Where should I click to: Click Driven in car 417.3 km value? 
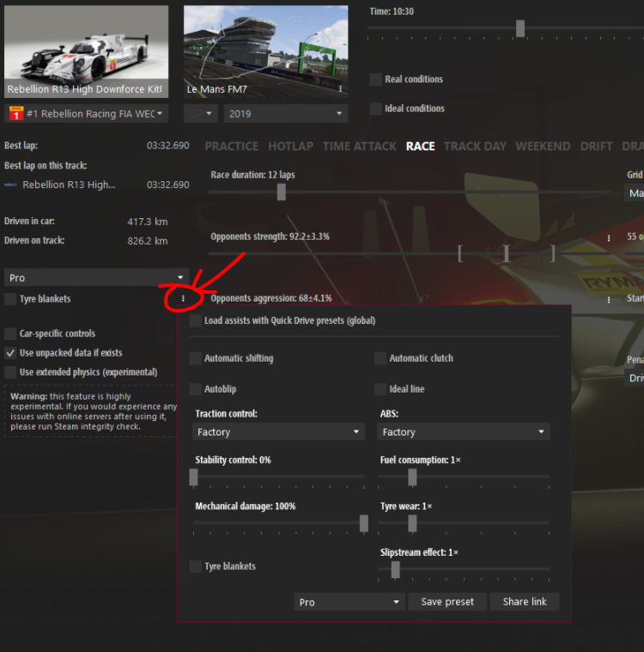tap(148, 222)
